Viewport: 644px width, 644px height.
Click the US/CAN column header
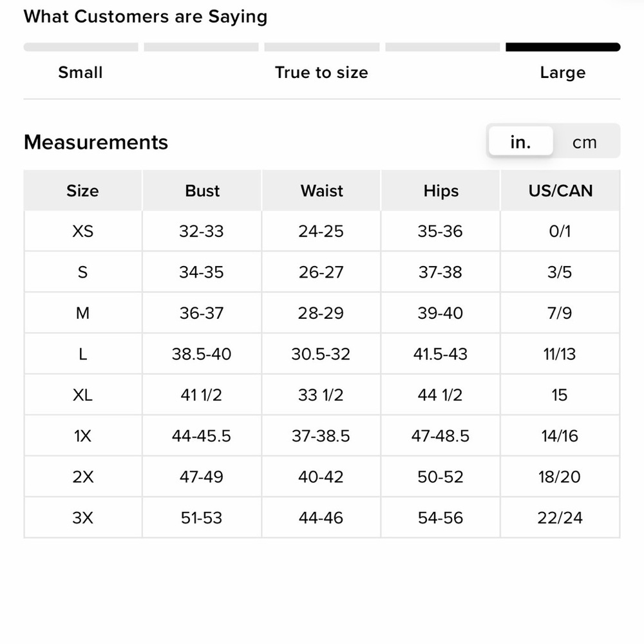(x=560, y=191)
